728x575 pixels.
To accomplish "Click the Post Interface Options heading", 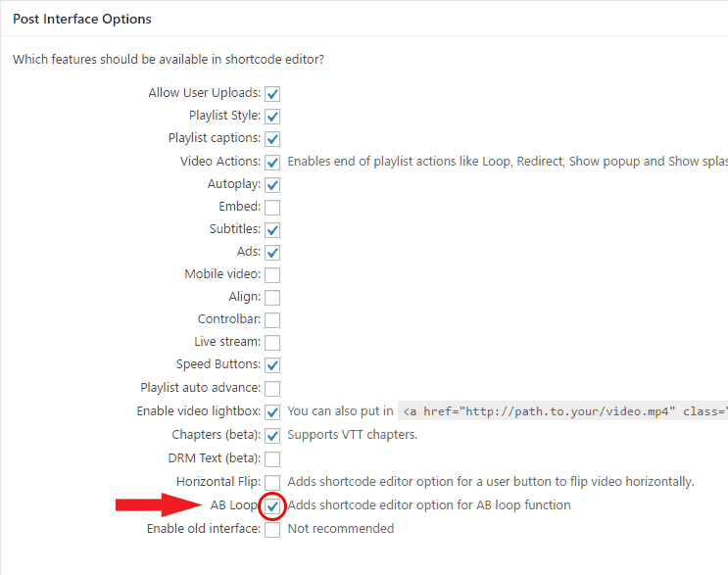I will tap(82, 19).
